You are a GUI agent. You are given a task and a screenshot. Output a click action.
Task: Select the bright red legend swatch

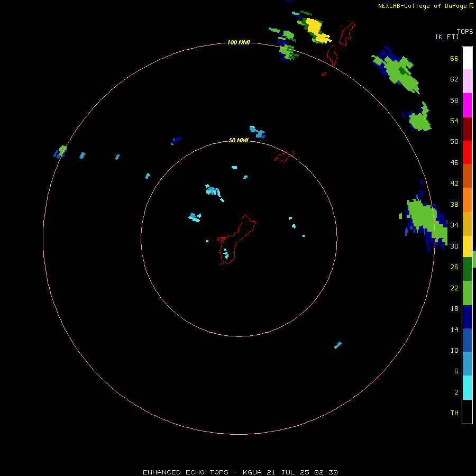click(467, 152)
